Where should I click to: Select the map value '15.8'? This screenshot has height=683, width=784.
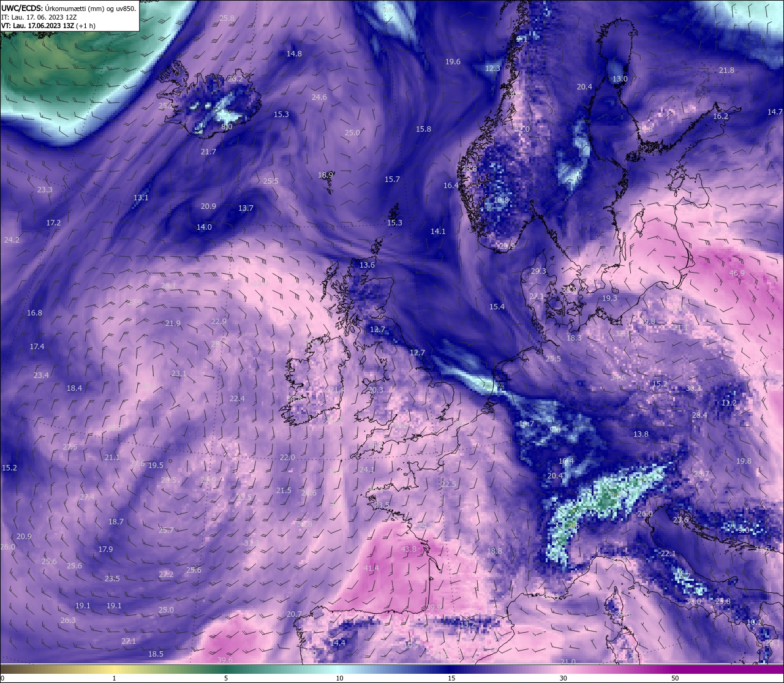pyautogui.click(x=423, y=129)
